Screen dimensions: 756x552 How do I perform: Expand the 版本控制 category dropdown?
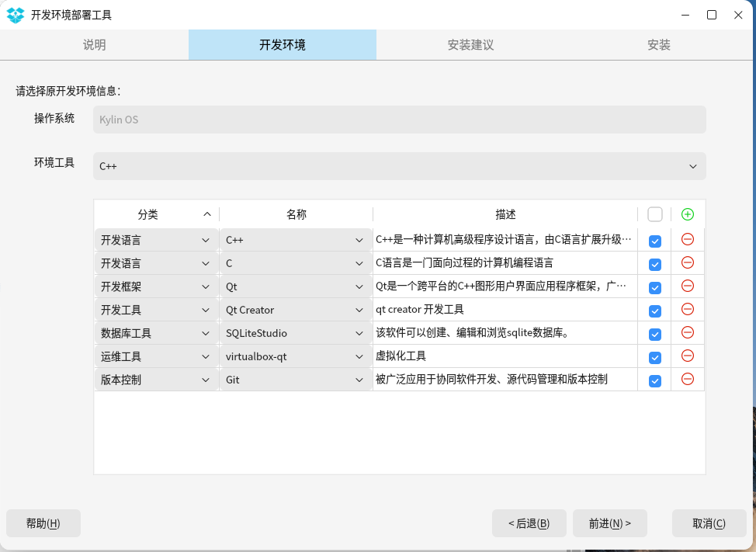pyautogui.click(x=156, y=380)
